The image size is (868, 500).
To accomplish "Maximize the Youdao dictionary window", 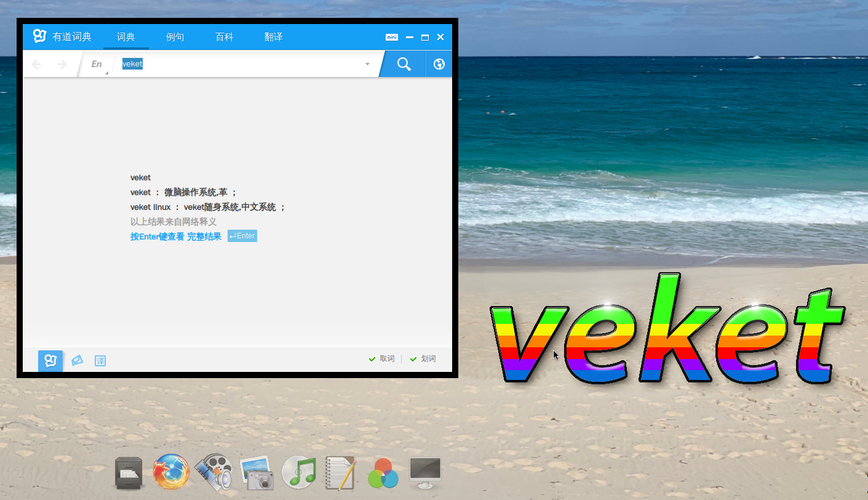I will pyautogui.click(x=425, y=37).
